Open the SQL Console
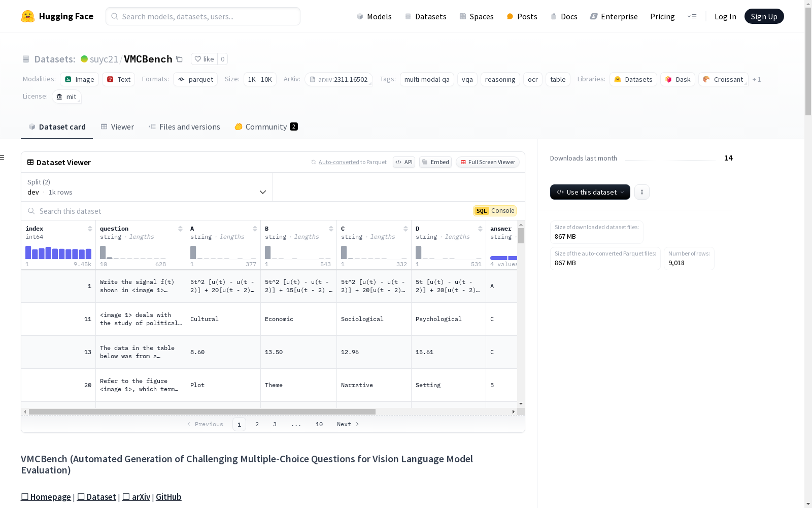The image size is (812, 508). click(x=495, y=211)
